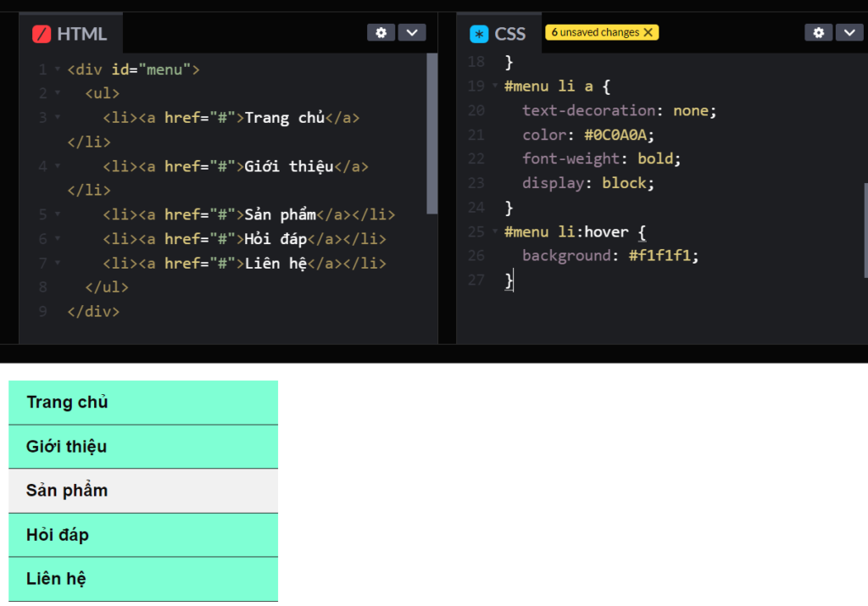868x606 pixels.
Task: Dismiss the "6 unsaved changes" badge
Action: (648, 31)
